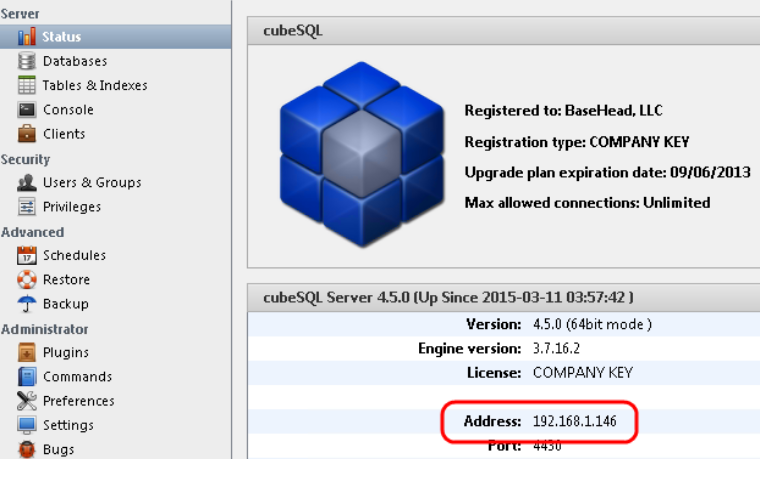Click the Schedules calendar icon
The width and height of the screenshot is (760, 484).
coord(27,255)
